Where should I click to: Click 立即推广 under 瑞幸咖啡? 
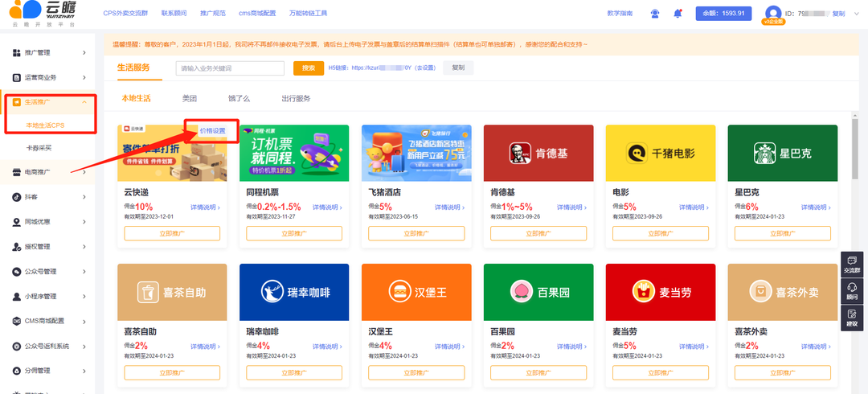point(294,372)
